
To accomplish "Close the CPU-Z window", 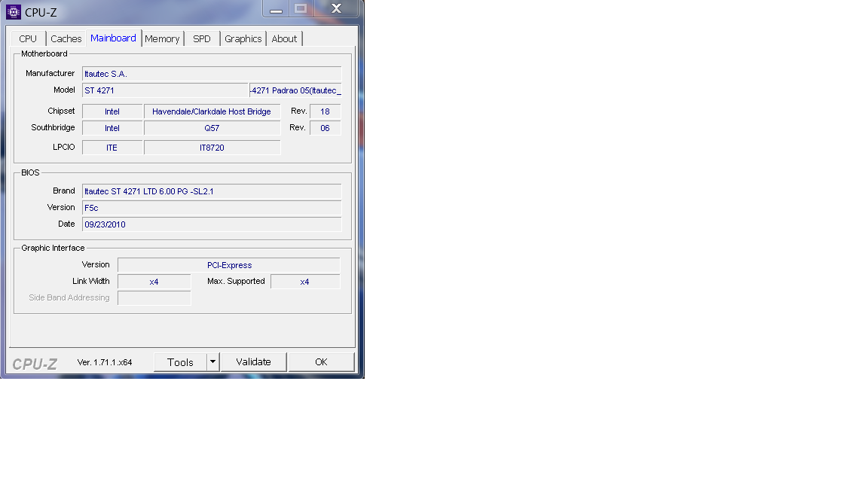I will 336,9.
